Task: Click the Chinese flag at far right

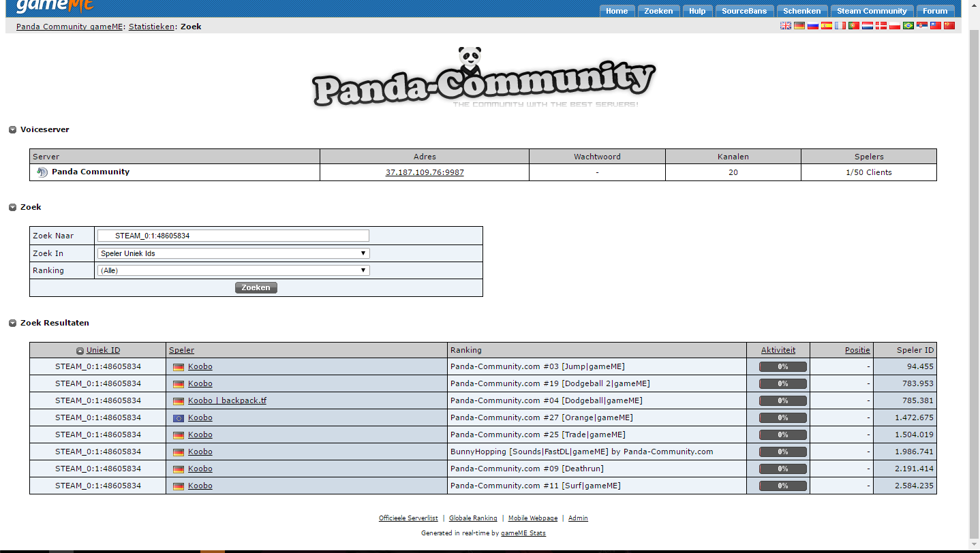Action: 949,26
